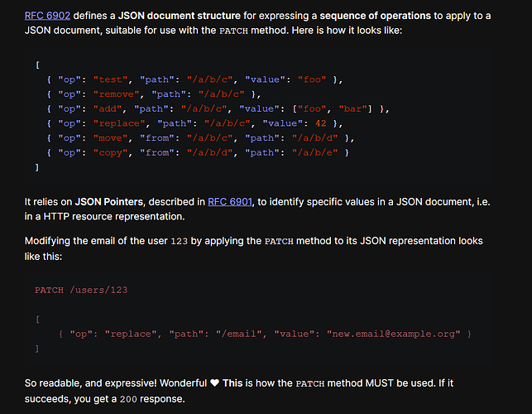Click the "/email" path in second snippet

[234, 334]
